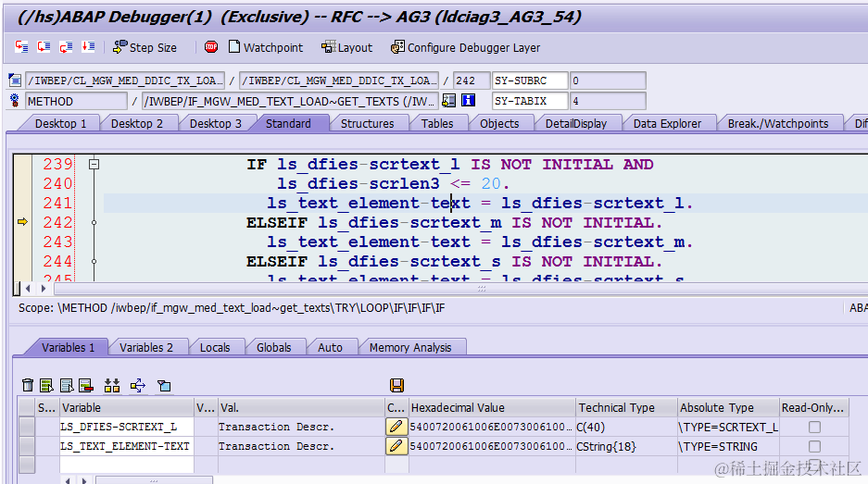The height and width of the screenshot is (484, 868).
Task: Click line number 241 in source code
Action: pyautogui.click(x=57, y=203)
